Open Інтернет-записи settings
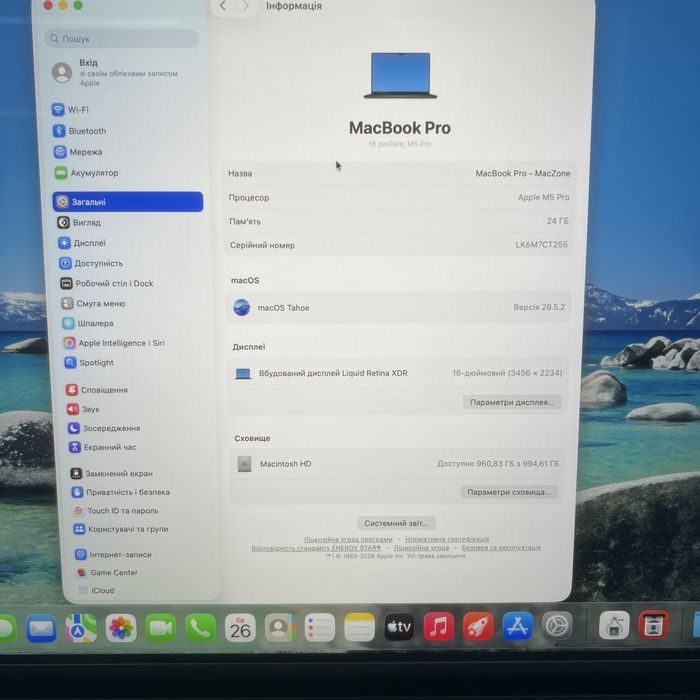The width and height of the screenshot is (700, 700). (113, 554)
